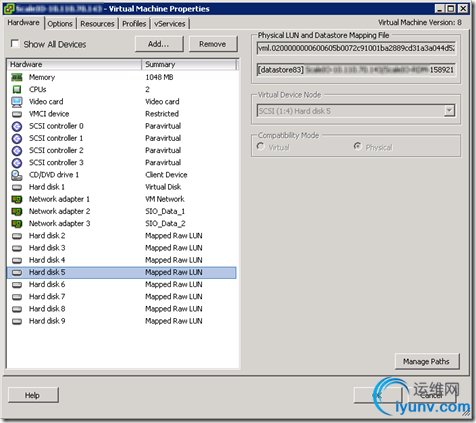Click the Hard disk 4 icon

17,260
